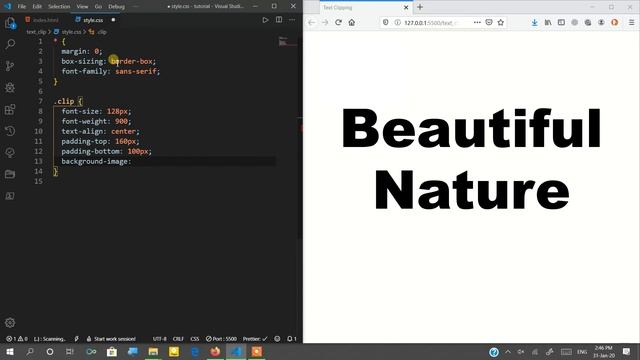Viewport: 640px width, 360px height.
Task: Click the Firefox back arrow
Action: coord(312,22)
